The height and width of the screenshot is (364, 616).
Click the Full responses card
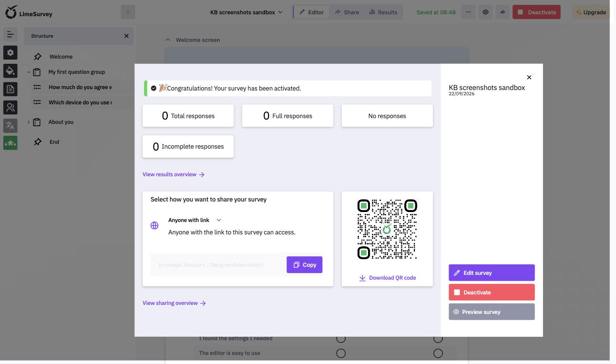click(x=287, y=116)
